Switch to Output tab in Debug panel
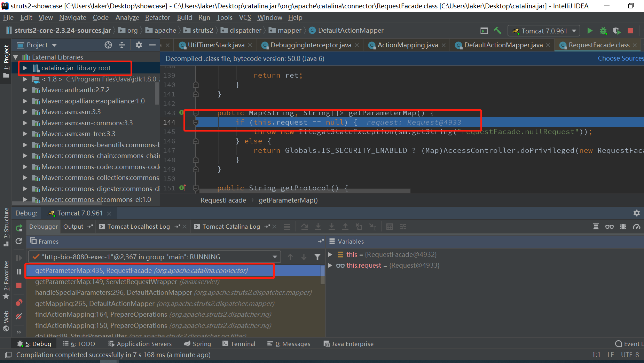The image size is (644, 363). [73, 227]
